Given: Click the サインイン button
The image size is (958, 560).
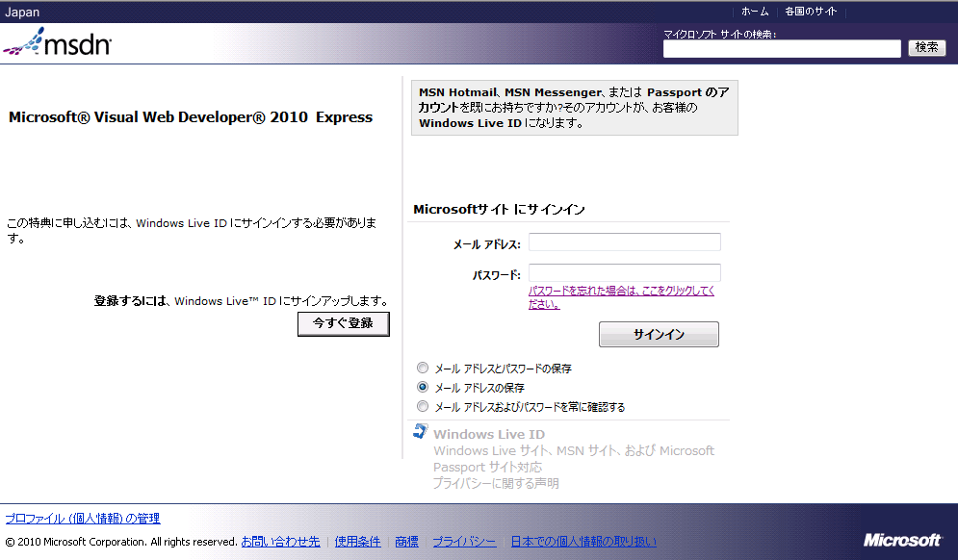Looking at the screenshot, I should pyautogui.click(x=659, y=334).
